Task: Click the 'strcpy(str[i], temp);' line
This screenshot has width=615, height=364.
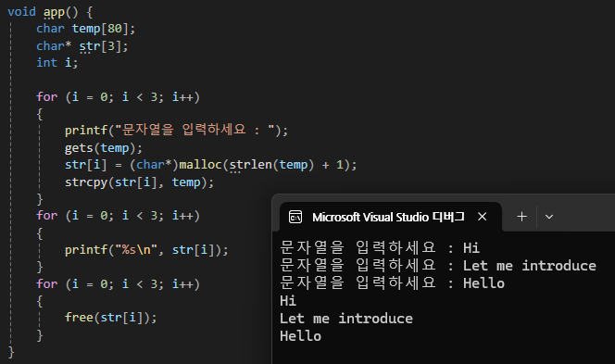Action: [x=139, y=182]
